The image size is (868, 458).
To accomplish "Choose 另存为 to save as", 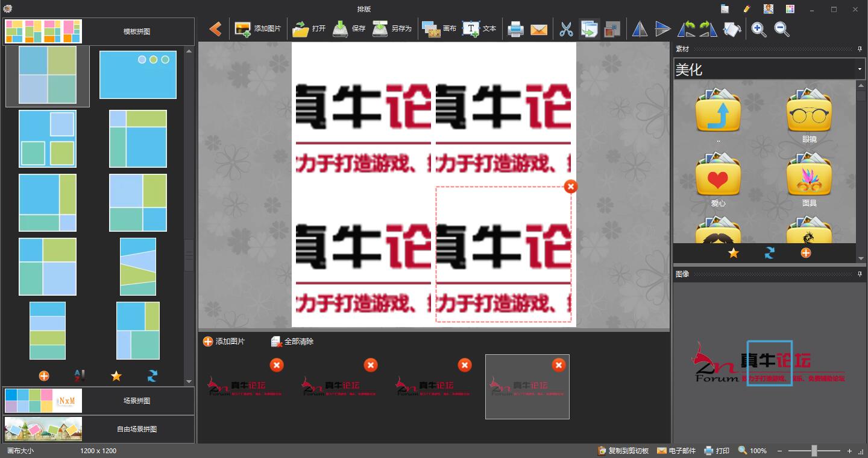I will 392,28.
